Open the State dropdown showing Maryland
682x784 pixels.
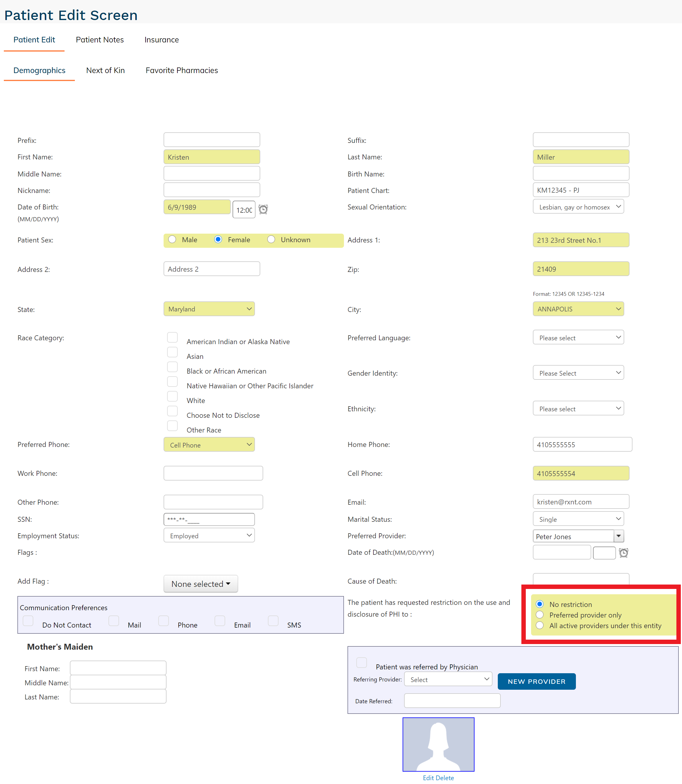209,309
